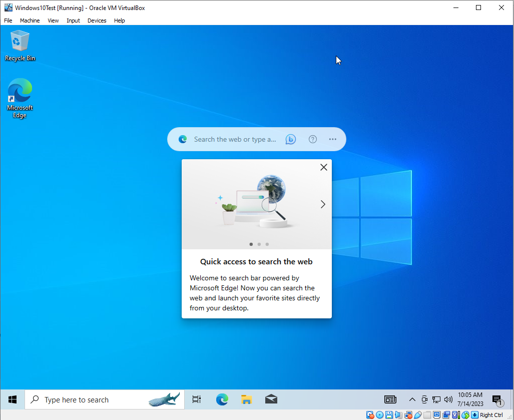Select the first carousel dot indicator

251,244
